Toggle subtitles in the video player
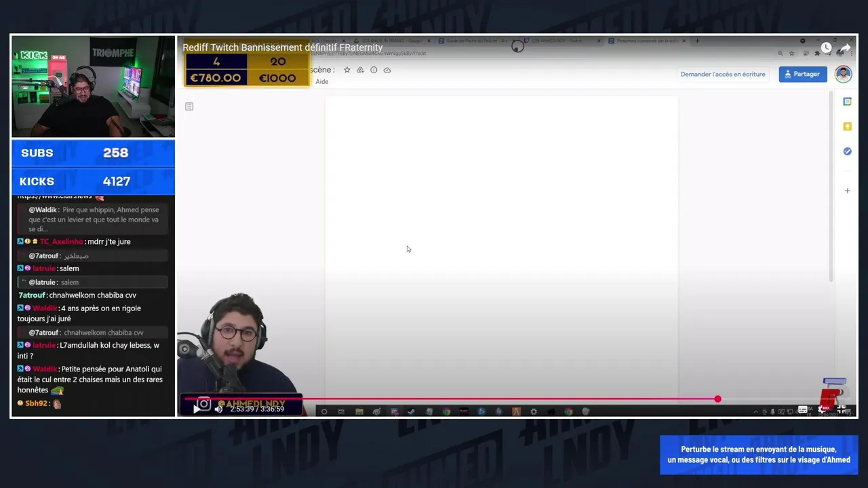 coord(803,409)
